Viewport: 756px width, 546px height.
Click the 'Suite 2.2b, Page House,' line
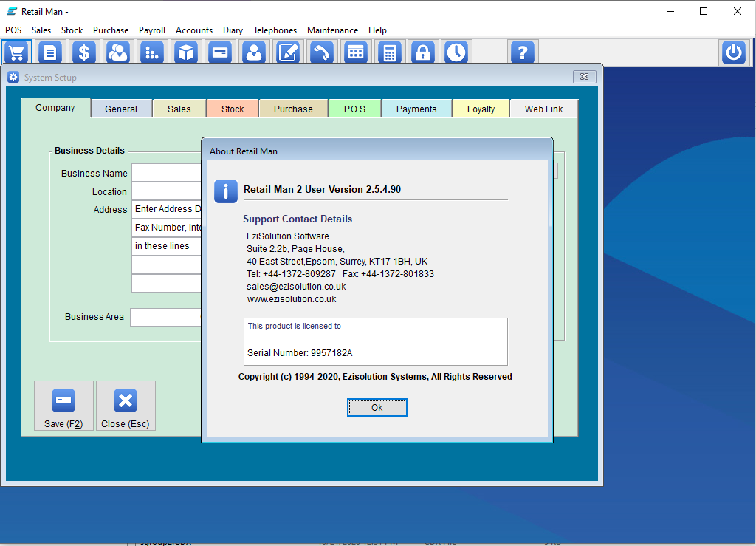(295, 249)
